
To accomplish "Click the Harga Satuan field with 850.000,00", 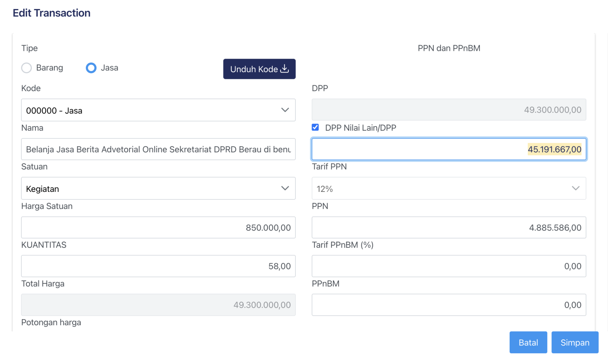I will click(x=158, y=228).
